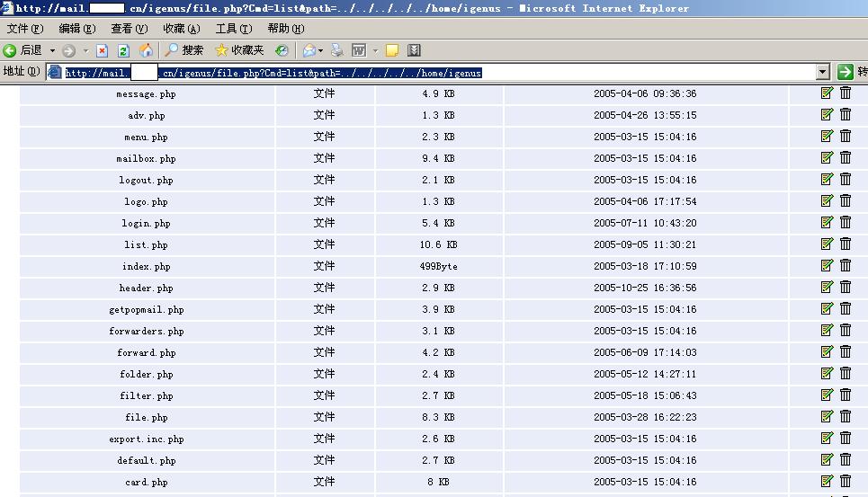
Task: Expand the address bar URL dropdown
Action: pos(823,72)
